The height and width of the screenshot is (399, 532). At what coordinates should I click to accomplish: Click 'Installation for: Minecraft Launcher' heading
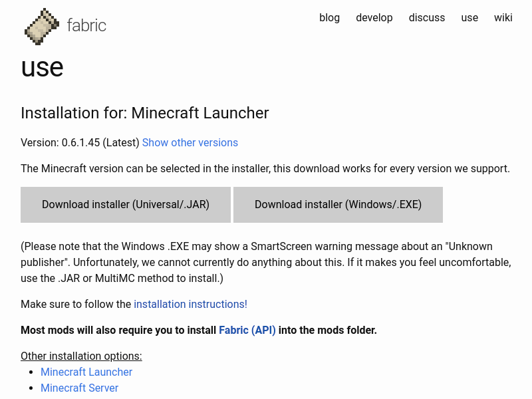(x=145, y=113)
